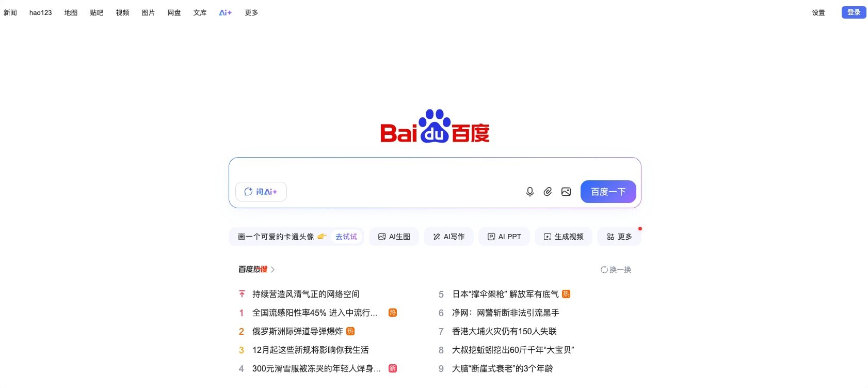Image resolution: width=868 pixels, height=388 pixels.
Task: Click the 热 badge next to 日本撑伞架枪
Action: [x=566, y=294]
